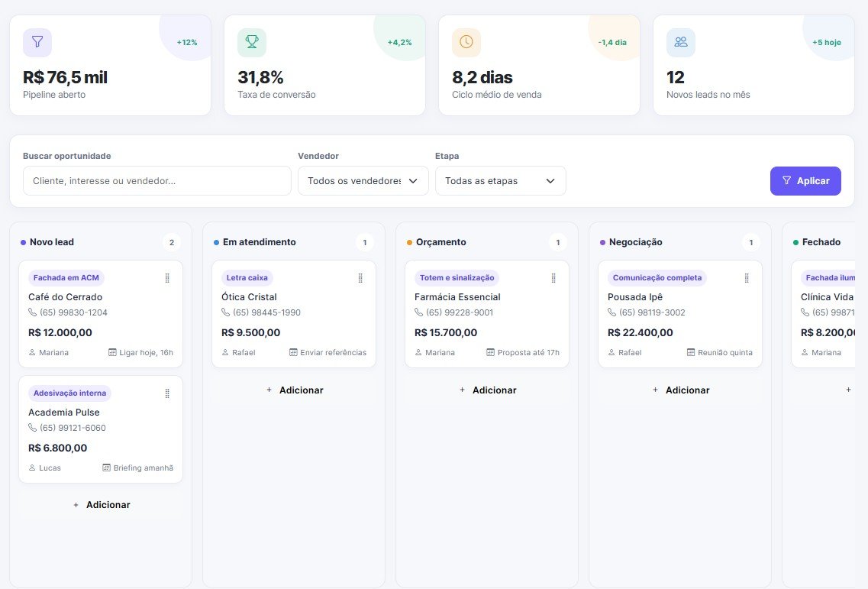The image size is (868, 589).
Task: Click person icon beside Rafael on Ótica Cristal
Action: (x=225, y=352)
